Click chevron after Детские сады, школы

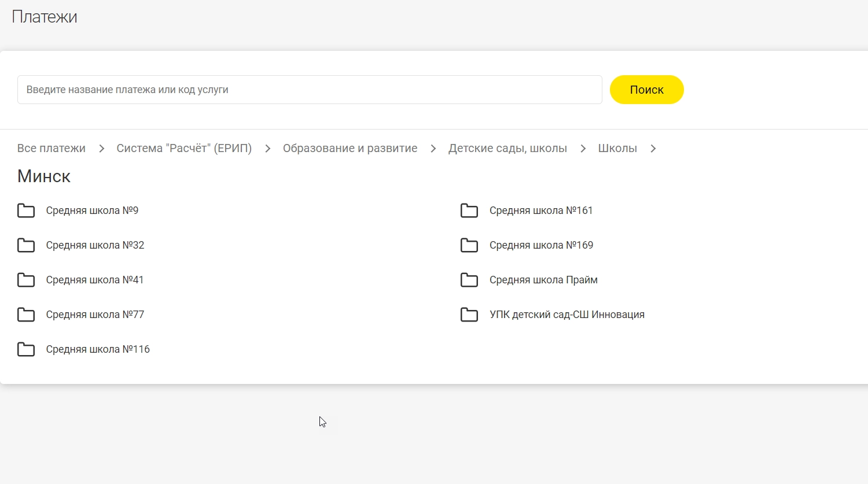pyautogui.click(x=583, y=149)
